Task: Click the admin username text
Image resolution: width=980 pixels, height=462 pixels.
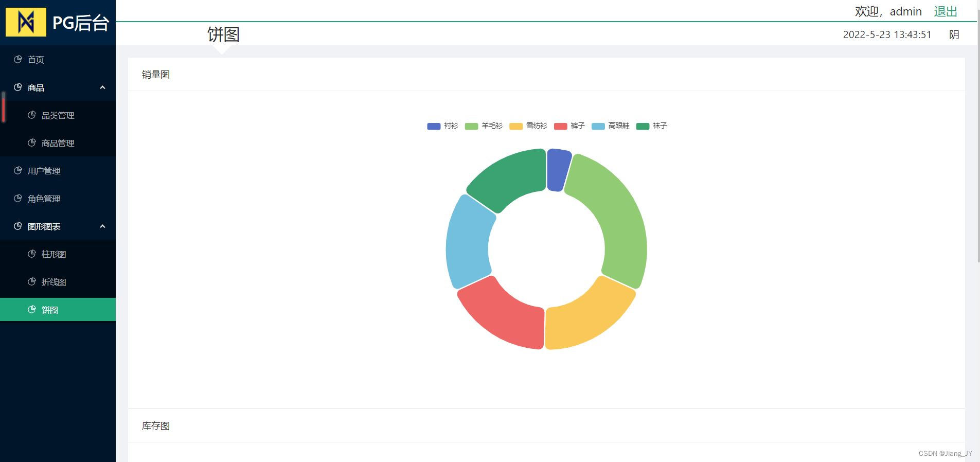Action: pos(905,11)
